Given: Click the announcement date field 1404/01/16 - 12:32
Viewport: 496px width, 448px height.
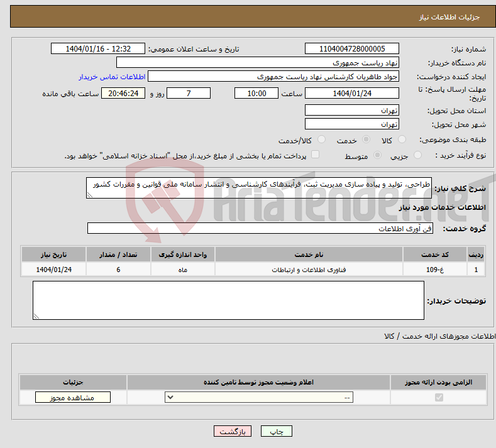Looking at the screenshot, I should coord(98,48).
